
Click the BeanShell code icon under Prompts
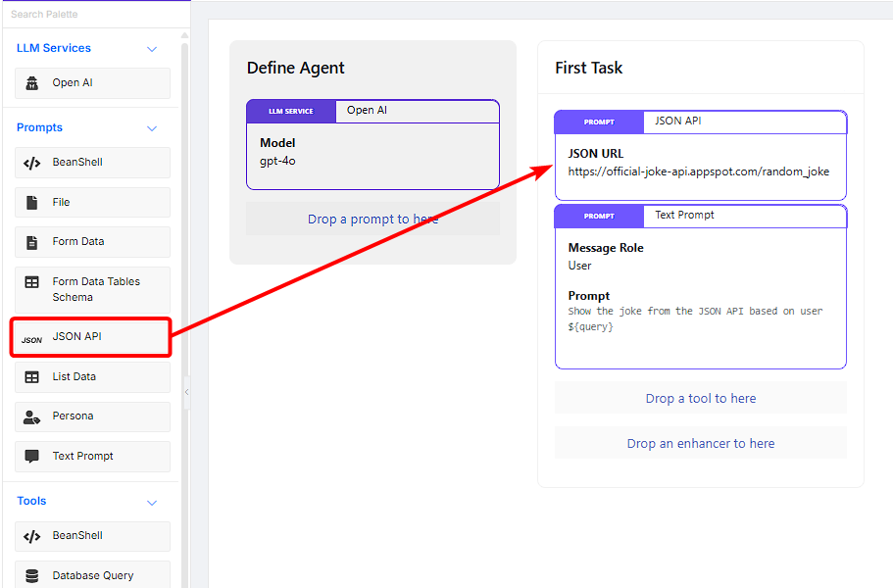32,163
